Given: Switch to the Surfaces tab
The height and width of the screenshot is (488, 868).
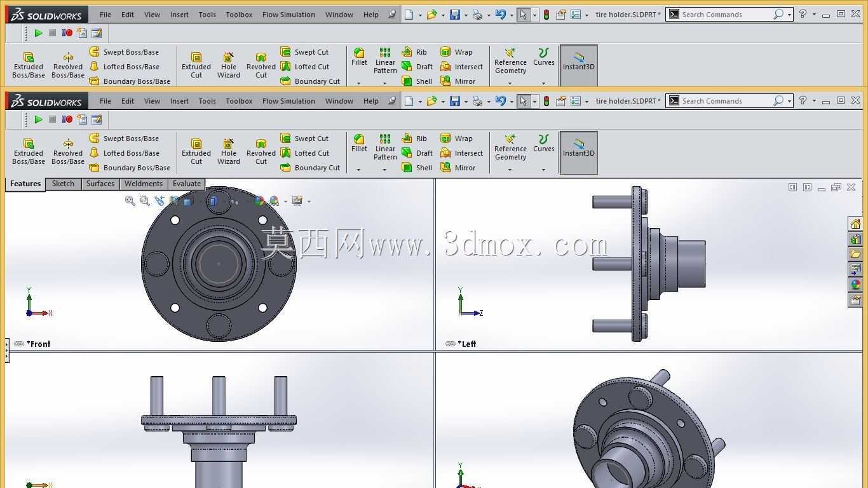Looking at the screenshot, I should 100,184.
